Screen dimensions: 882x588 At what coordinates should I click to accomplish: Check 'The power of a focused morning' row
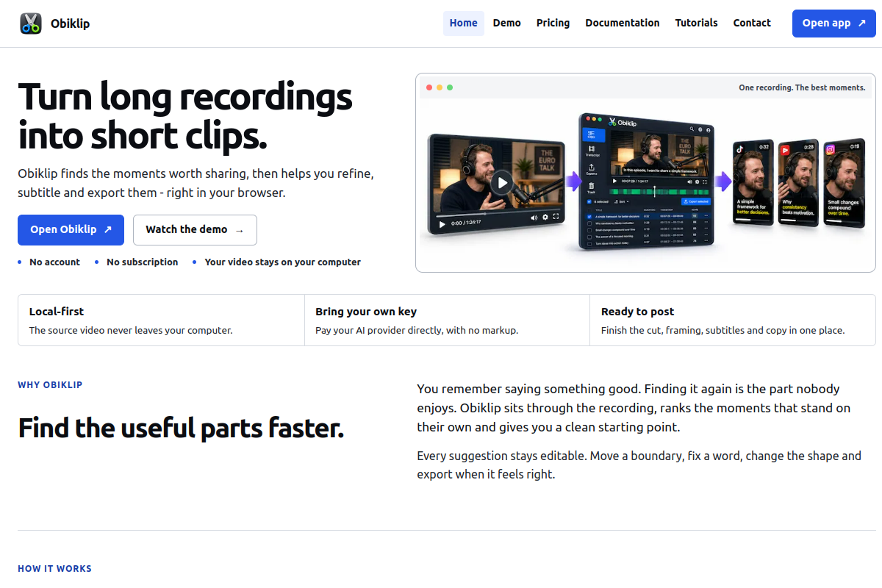[x=589, y=237]
